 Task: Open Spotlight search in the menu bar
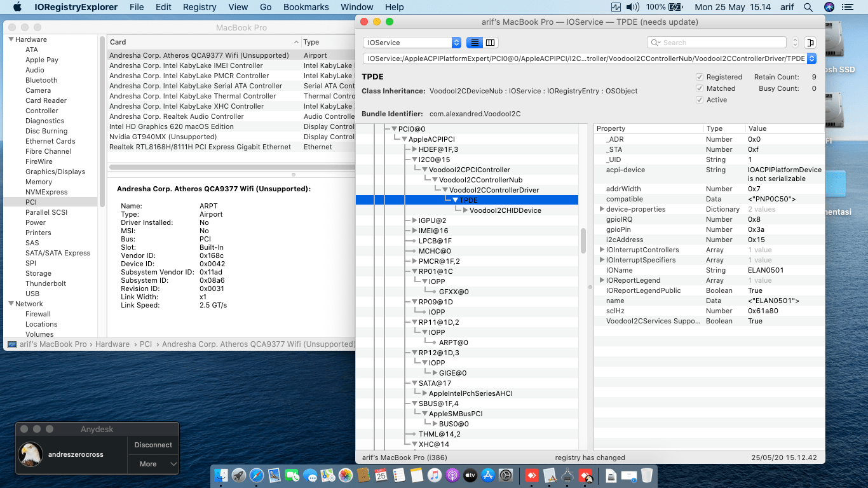coord(808,7)
